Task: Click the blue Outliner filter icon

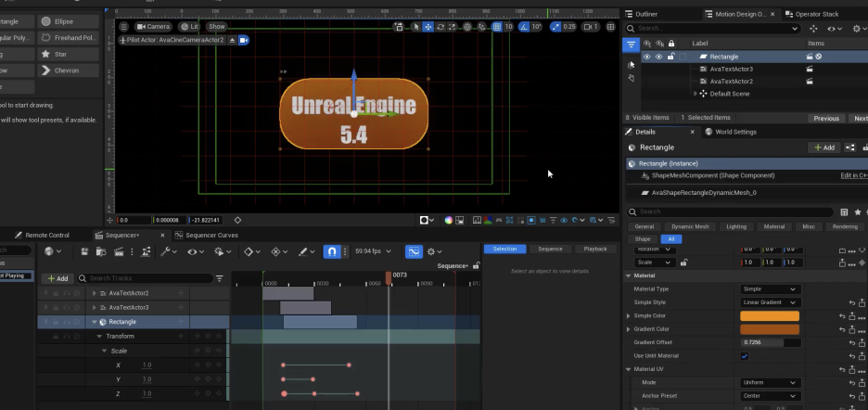Action: point(632,44)
